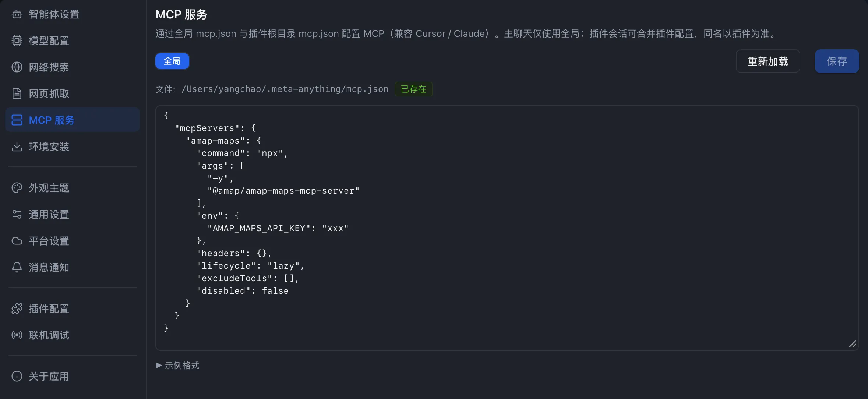Switch to 外观主题 settings
The height and width of the screenshot is (399, 868).
(x=73, y=188)
